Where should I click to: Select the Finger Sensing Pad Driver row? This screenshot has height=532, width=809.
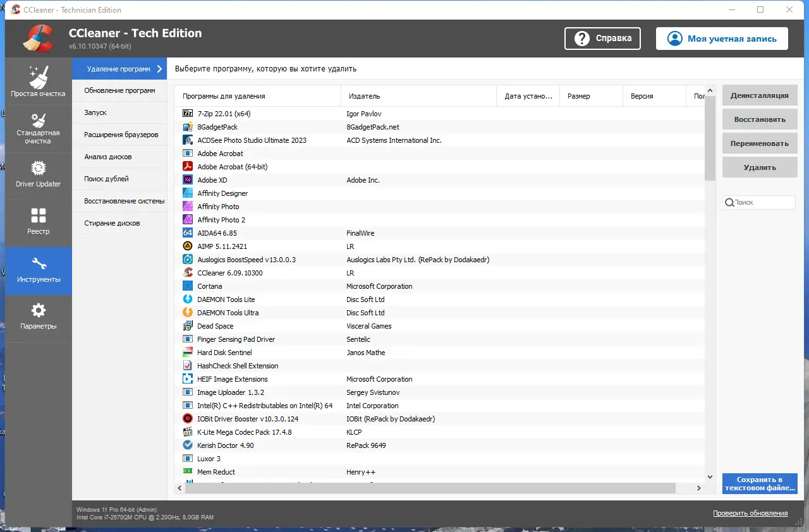[439, 339]
